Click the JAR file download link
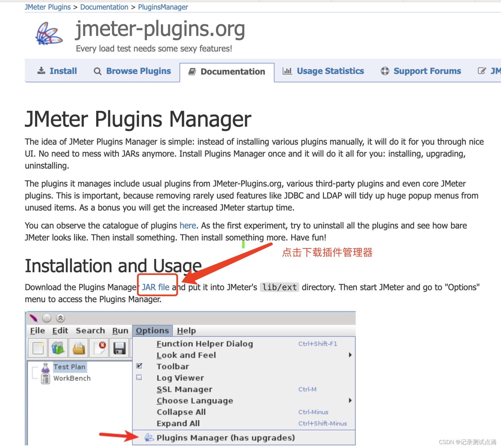This screenshot has width=501, height=448. [x=156, y=287]
